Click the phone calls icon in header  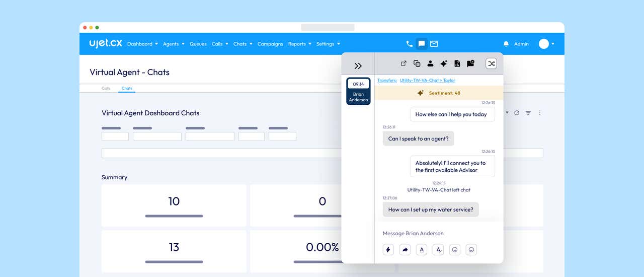pyautogui.click(x=410, y=44)
